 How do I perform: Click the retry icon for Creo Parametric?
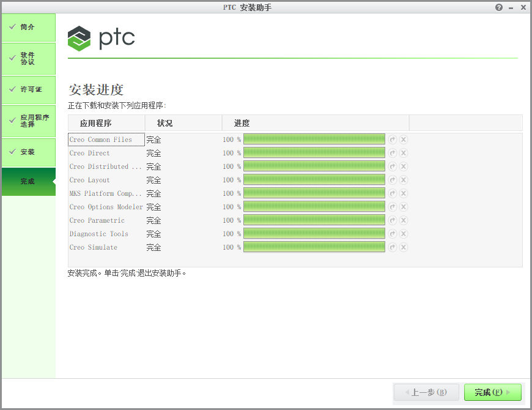click(393, 220)
